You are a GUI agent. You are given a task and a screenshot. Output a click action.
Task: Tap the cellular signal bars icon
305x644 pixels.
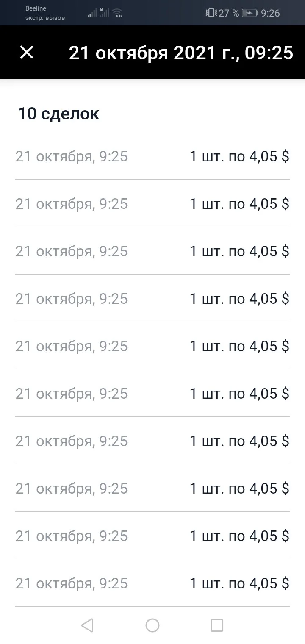[92, 13]
